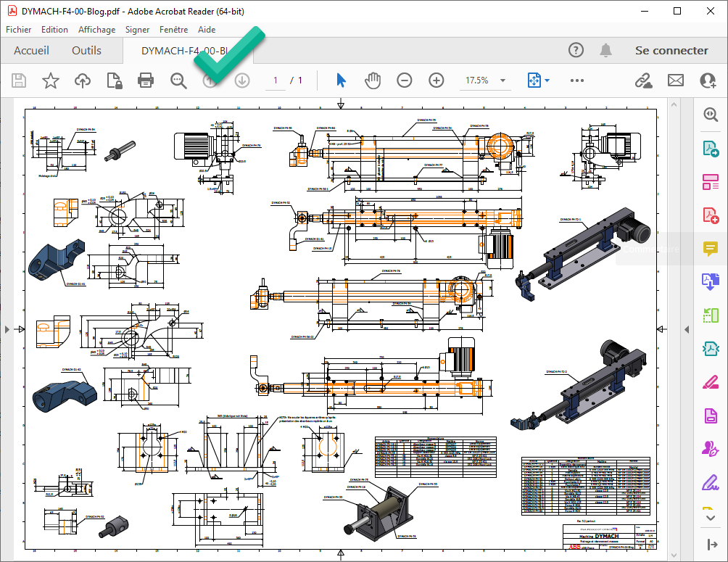This screenshot has width=728, height=562.
Task: Open the notifications bell
Action: 605,50
